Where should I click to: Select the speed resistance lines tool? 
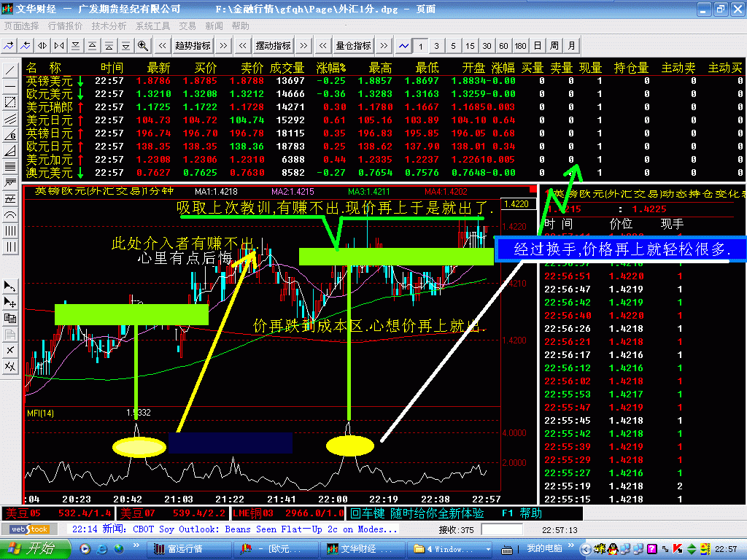(10, 183)
